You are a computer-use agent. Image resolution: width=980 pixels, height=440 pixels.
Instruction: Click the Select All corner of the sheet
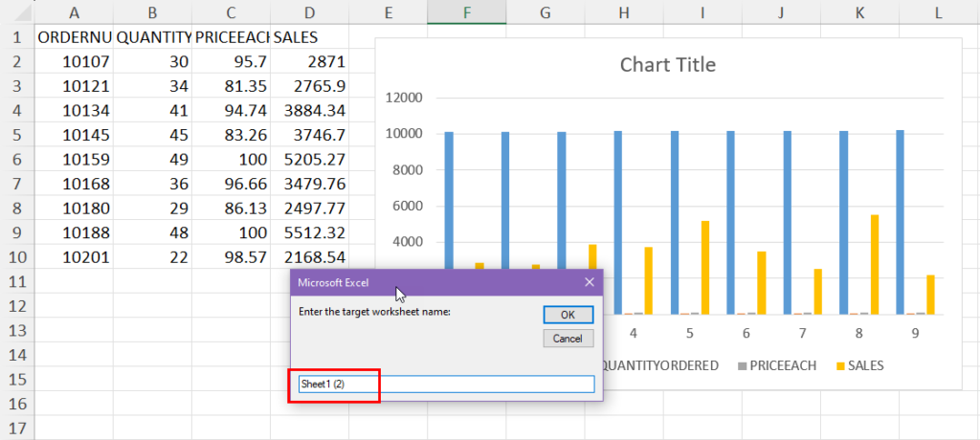(17, 12)
